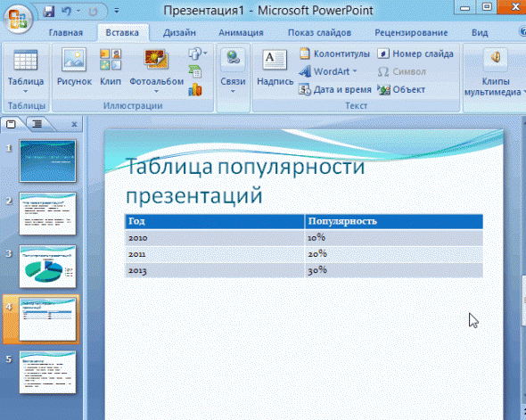Open Клип clip art tool

click(111, 67)
